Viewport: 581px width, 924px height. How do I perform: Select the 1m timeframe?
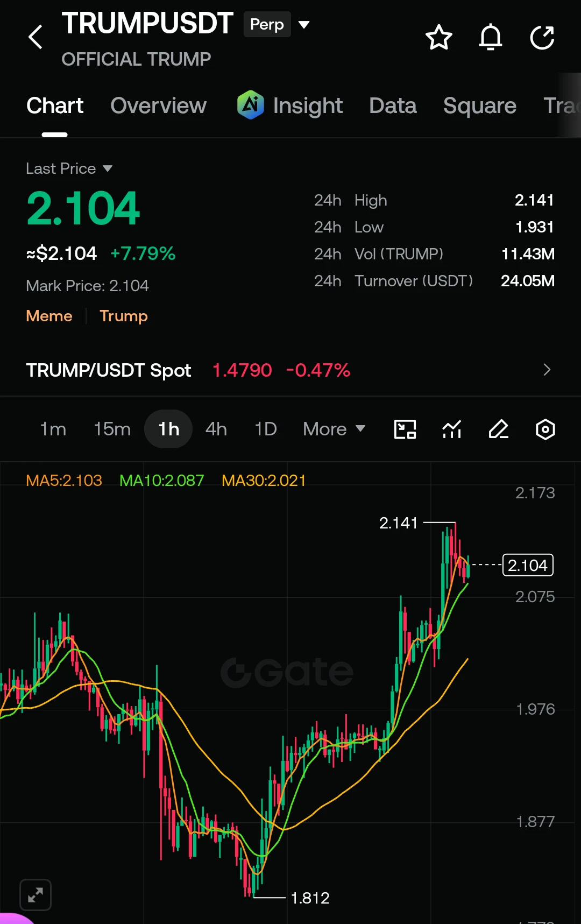(x=53, y=429)
